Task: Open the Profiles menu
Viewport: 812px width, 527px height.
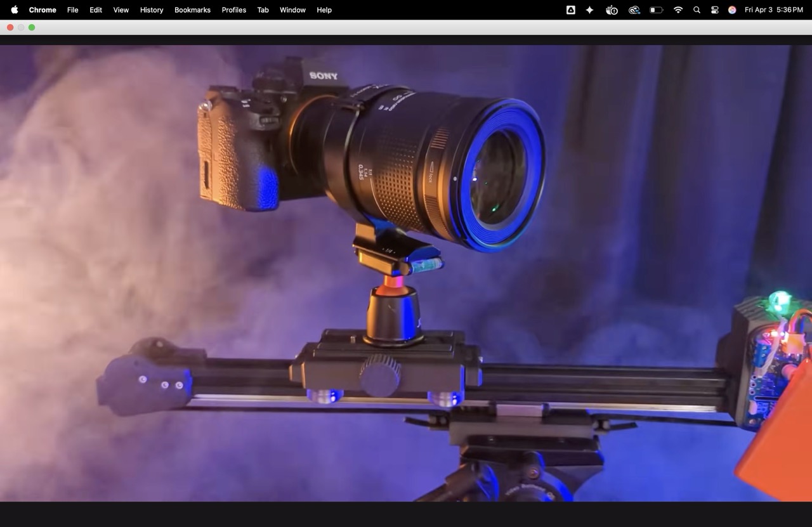Action: coord(233,10)
